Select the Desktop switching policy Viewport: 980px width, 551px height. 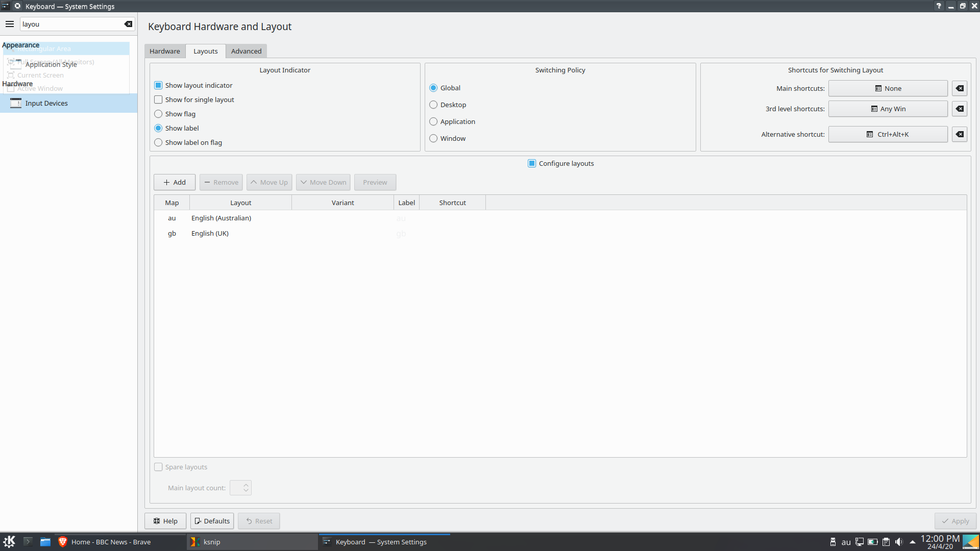point(433,105)
